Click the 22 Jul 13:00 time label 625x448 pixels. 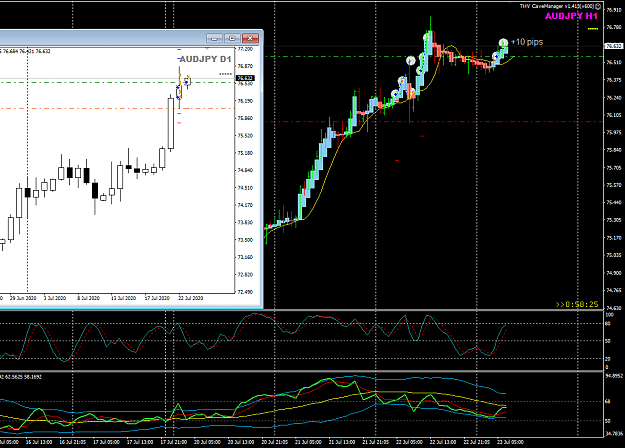click(443, 442)
